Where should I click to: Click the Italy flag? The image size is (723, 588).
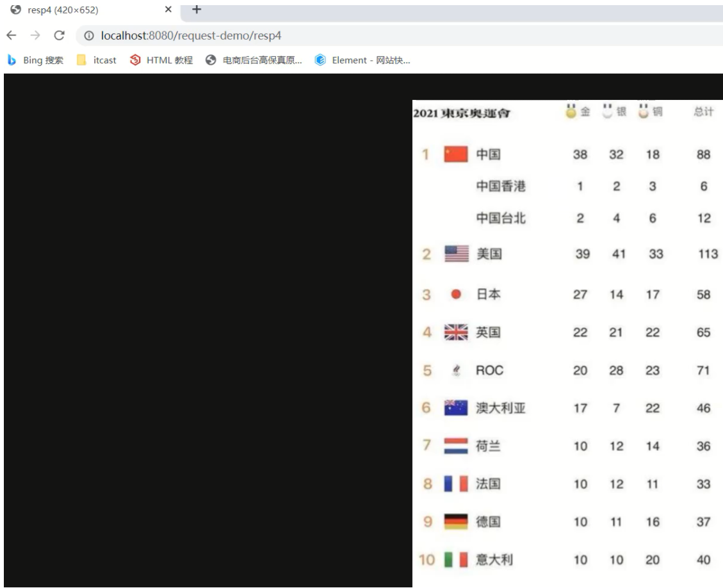(x=456, y=559)
